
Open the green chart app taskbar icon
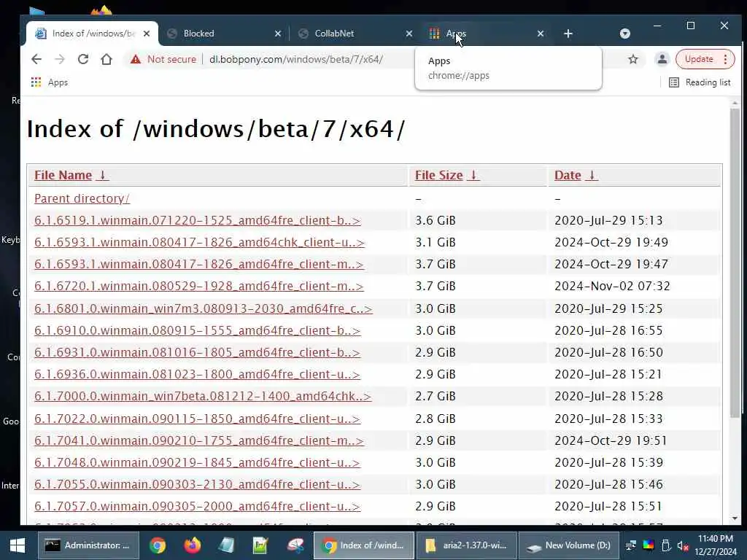pyautogui.click(x=260, y=545)
